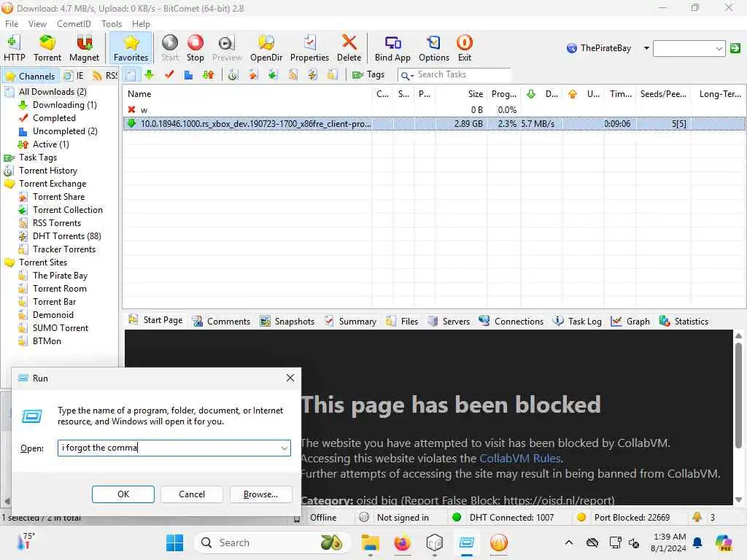Click the DHT torrents lightning icon
Viewport: 747px width, 560px height.
312,75
